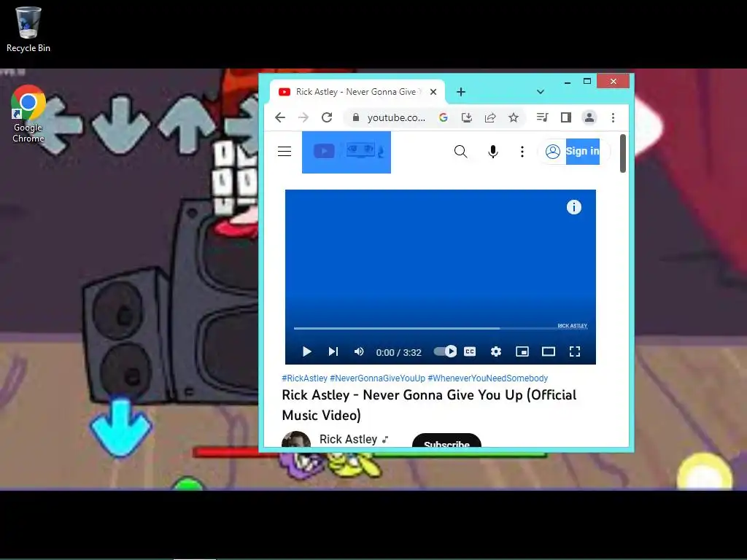Open video settings gear
747x560 pixels.
point(496,351)
